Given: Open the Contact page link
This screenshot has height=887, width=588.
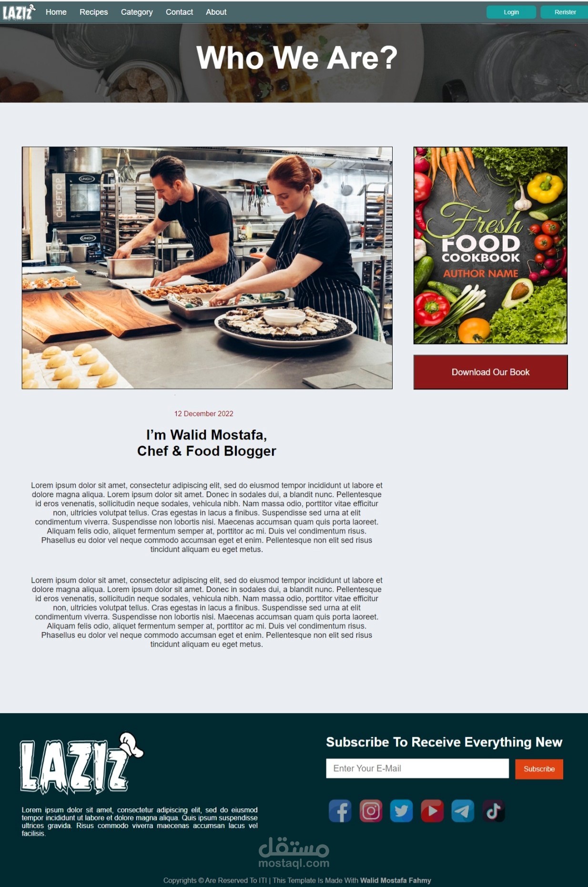Looking at the screenshot, I should [x=179, y=12].
